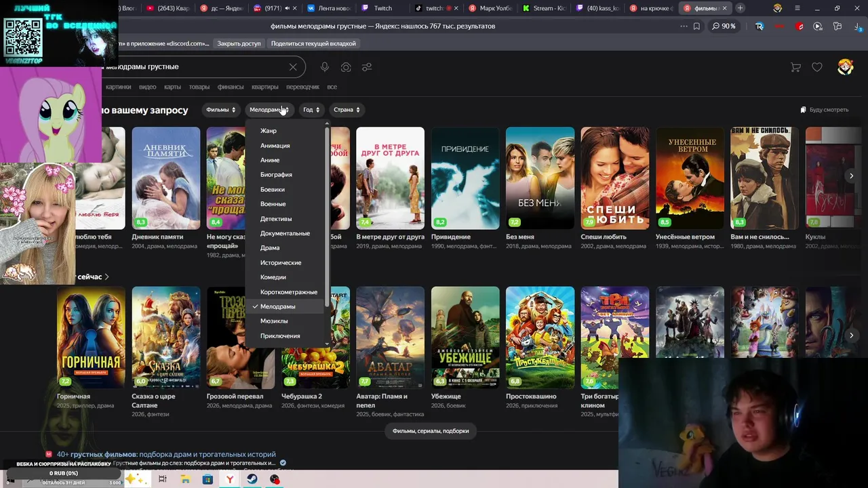The image size is (868, 488).
Task: Open the 'Убежище' movie poster
Action: (x=465, y=338)
